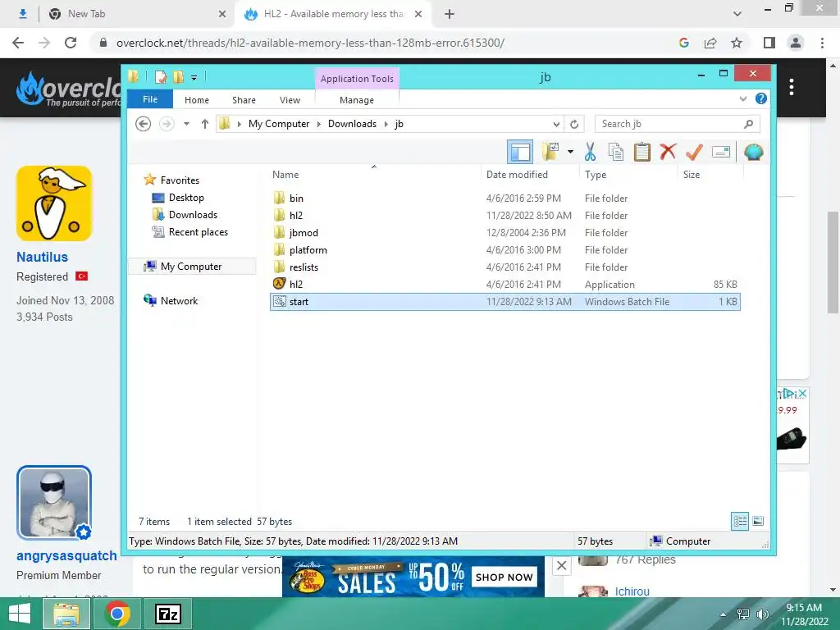The height and width of the screenshot is (630, 840).
Task: Sort by Name column header
Action: (x=285, y=175)
